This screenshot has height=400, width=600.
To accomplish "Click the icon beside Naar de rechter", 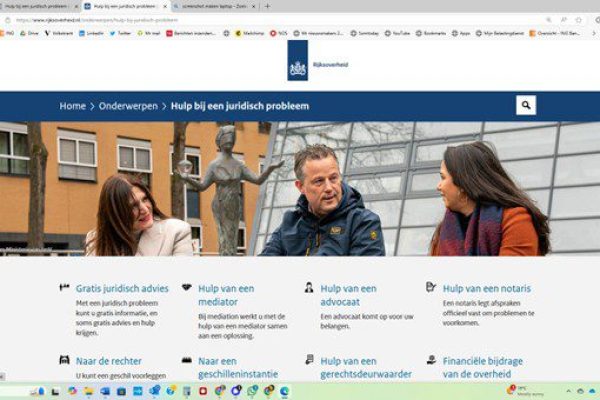I will point(65,360).
